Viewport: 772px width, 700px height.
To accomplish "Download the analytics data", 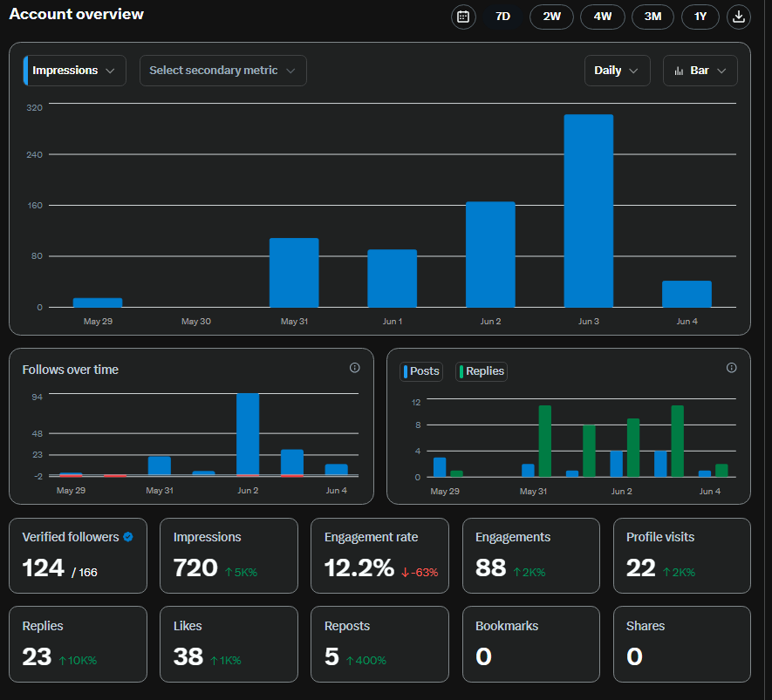I will 739,17.
